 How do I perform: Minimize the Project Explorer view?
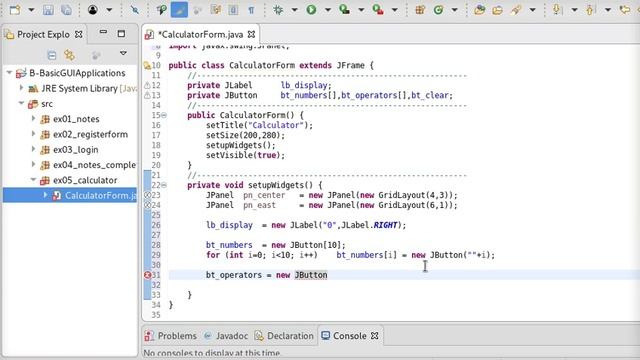[103, 33]
